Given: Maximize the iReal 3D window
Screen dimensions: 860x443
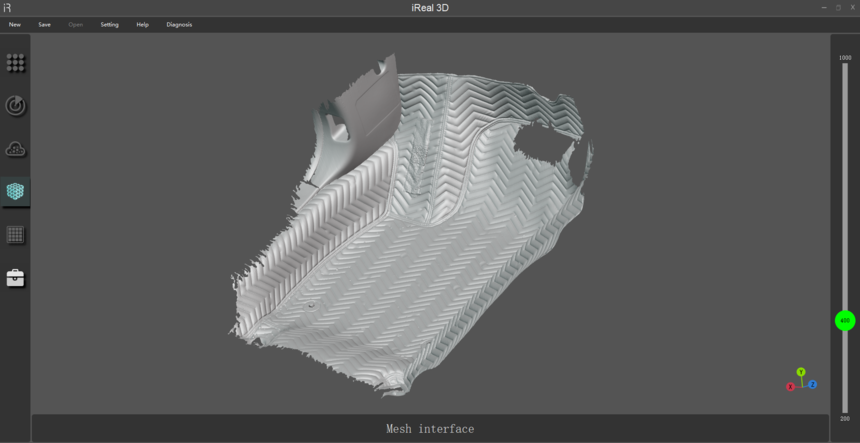Looking at the screenshot, I should point(838,8).
